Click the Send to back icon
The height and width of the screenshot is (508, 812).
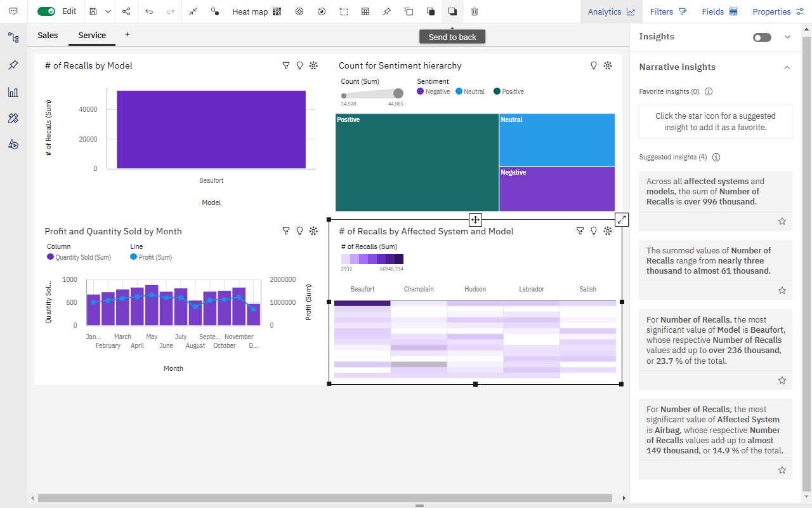click(452, 11)
